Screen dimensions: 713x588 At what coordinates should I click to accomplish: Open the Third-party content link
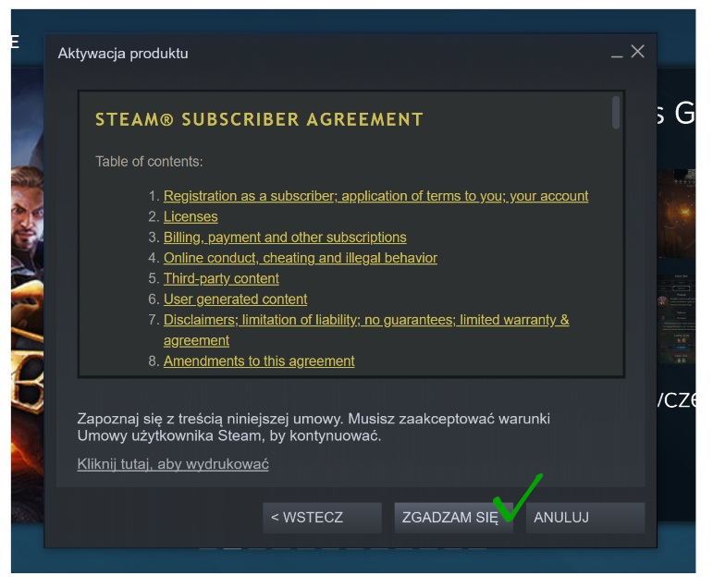coord(221,278)
